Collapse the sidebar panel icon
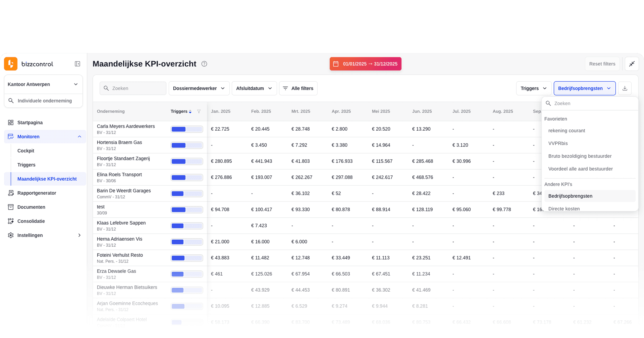The image size is (644, 338). point(77,64)
